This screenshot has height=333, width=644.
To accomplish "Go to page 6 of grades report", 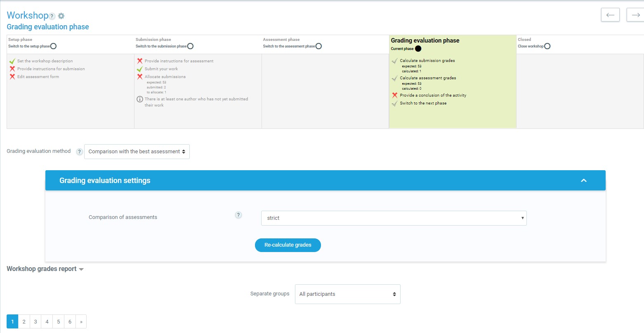I will pyautogui.click(x=70, y=321).
